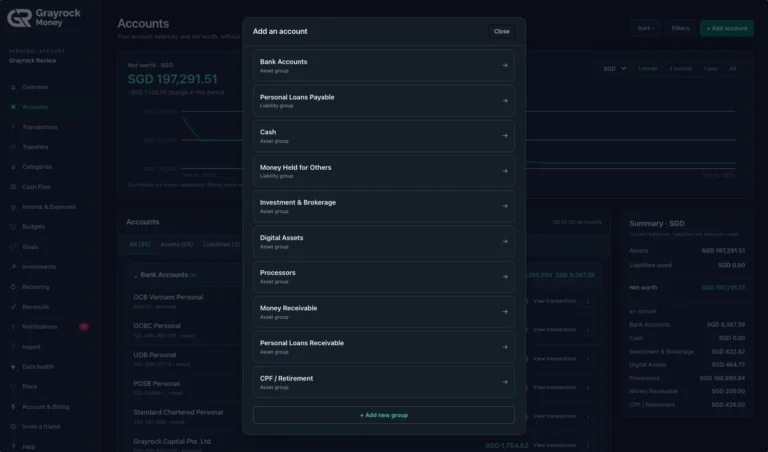Screen dimensions: 768x452
Task: Switch to the Assets (28) tab
Action: [177, 244]
